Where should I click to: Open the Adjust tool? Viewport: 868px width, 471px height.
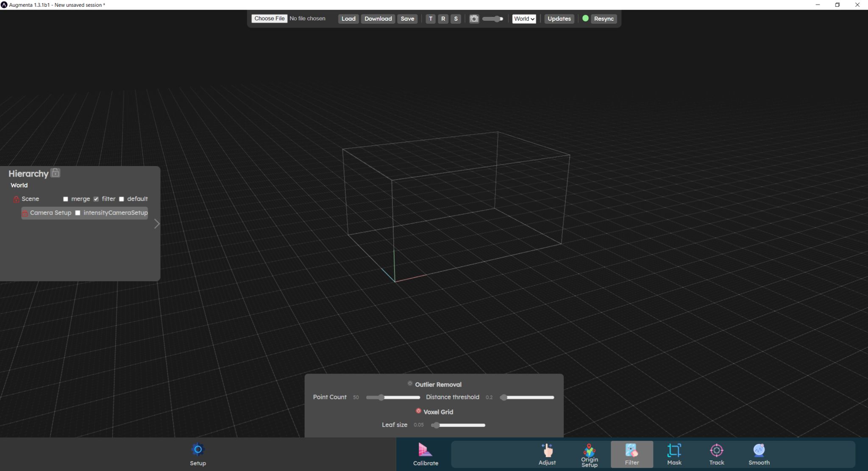pos(547,454)
